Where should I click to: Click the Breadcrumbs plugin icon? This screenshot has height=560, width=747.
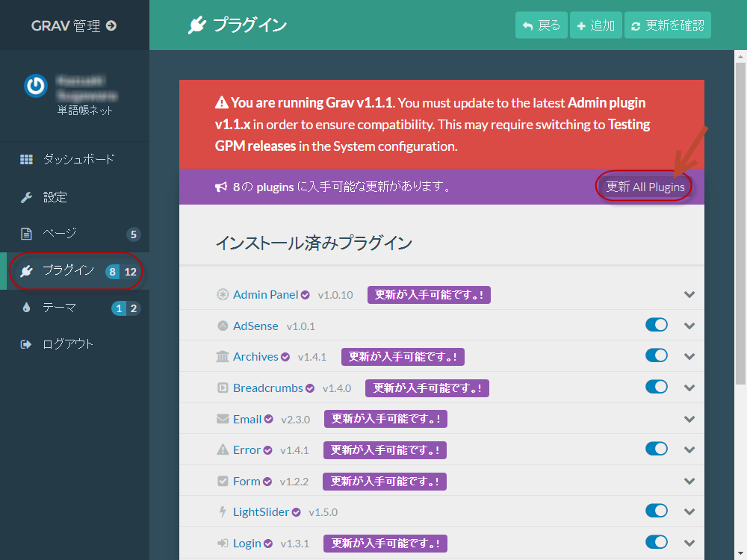(x=223, y=388)
